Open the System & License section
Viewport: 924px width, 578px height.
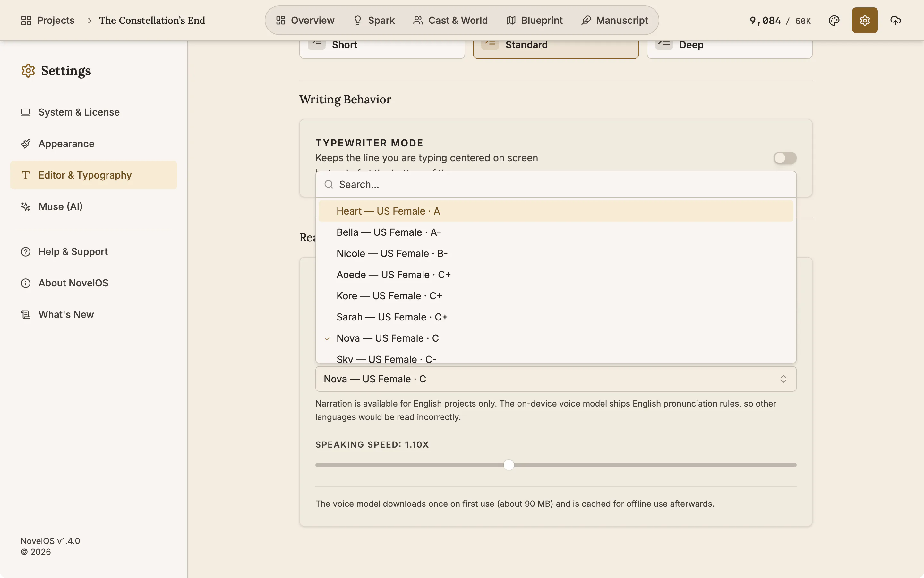pos(94,112)
